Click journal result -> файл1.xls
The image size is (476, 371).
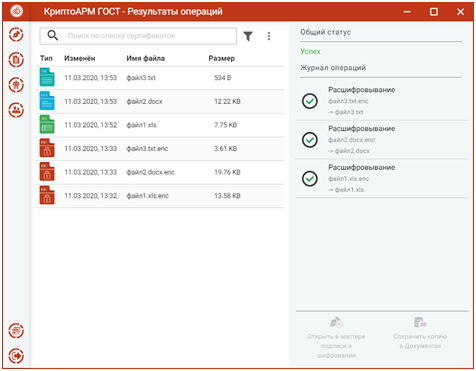point(346,190)
